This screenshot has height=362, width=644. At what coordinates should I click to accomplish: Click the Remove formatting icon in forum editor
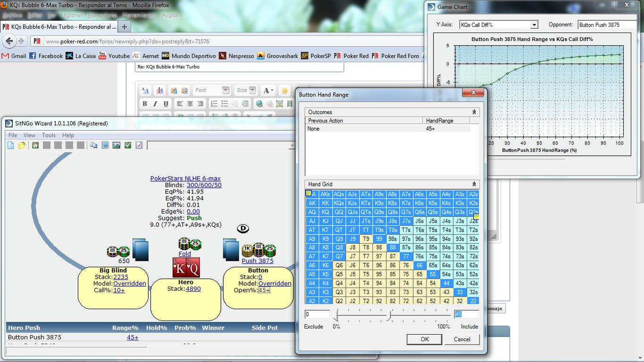tap(159, 90)
